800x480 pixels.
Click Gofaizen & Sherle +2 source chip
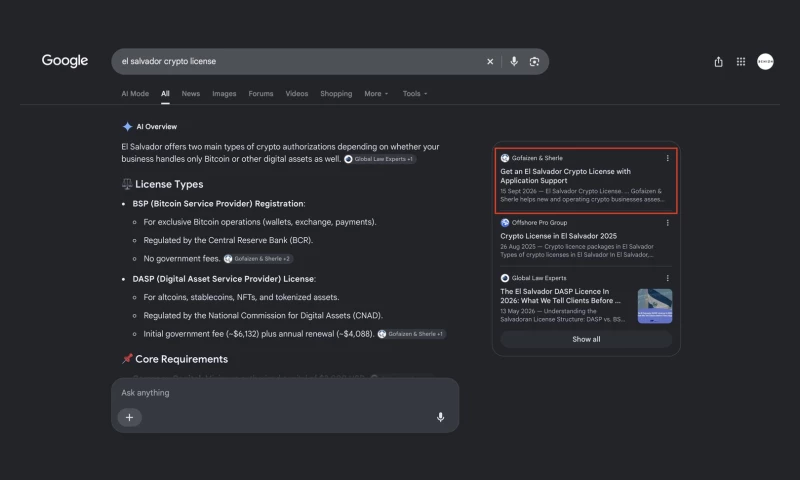258,259
